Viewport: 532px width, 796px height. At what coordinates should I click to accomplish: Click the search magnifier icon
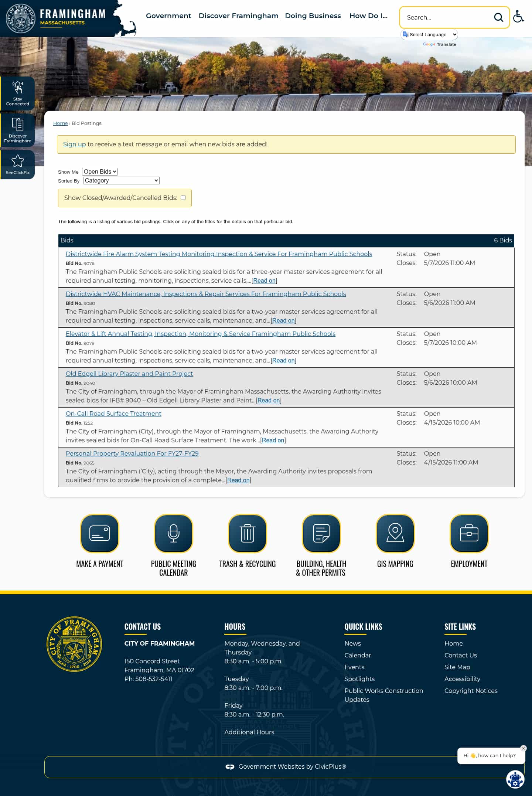(x=498, y=17)
